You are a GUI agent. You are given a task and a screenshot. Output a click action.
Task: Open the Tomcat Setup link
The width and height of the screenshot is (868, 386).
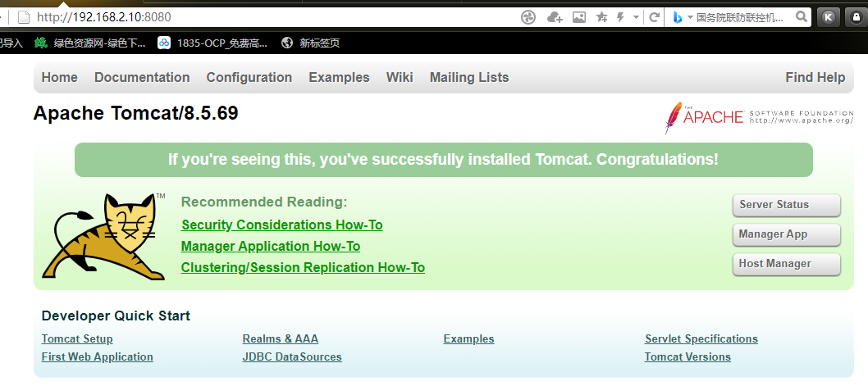click(x=77, y=339)
